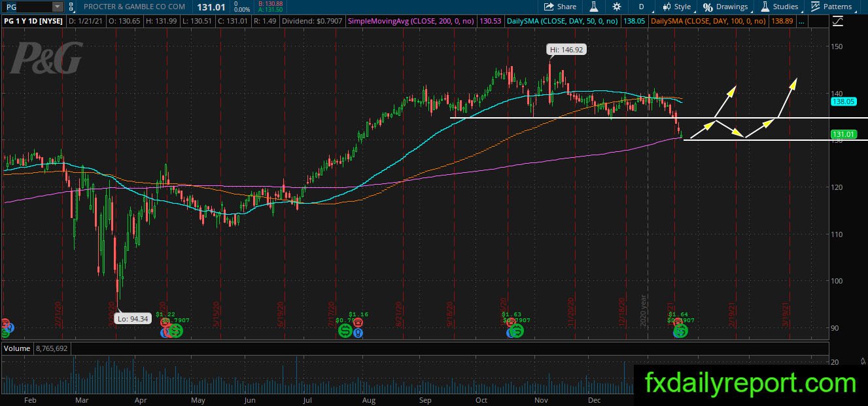This screenshot has height=406, width=868.
Task: Open the Drawings menu
Action: pyautogui.click(x=725, y=7)
